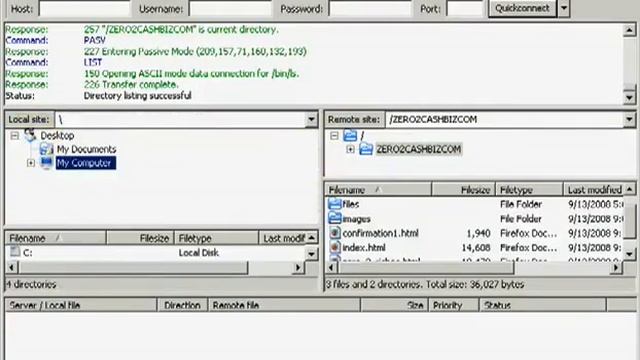Focus the Host input field
The width and height of the screenshot is (640, 360).
tap(84, 9)
